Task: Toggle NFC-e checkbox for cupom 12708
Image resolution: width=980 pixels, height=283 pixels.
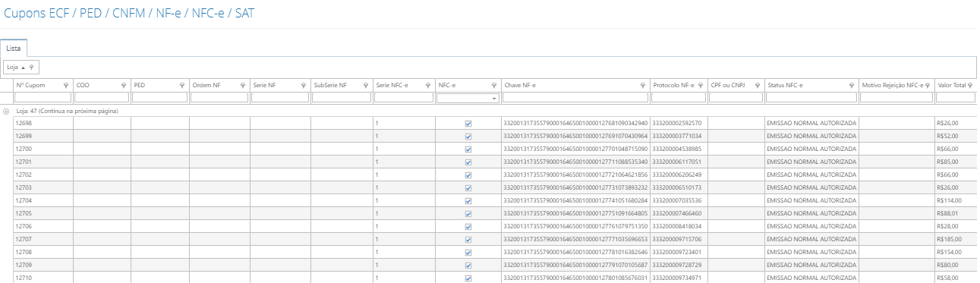Action: coord(468,253)
